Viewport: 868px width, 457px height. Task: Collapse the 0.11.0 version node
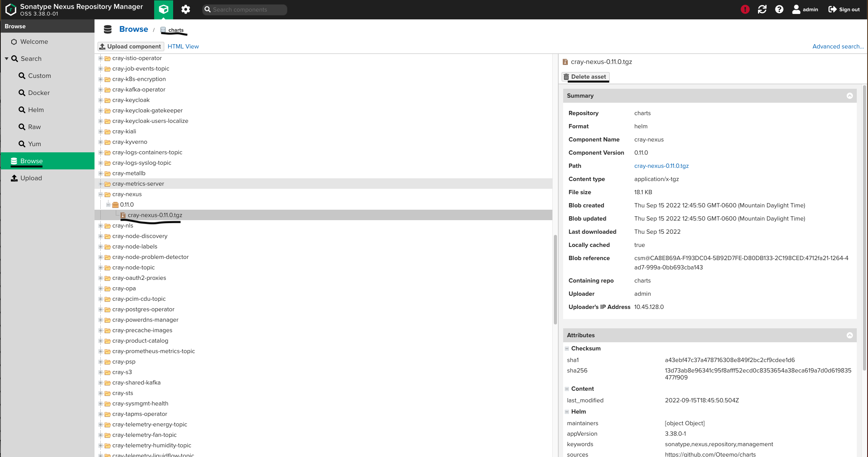point(108,205)
